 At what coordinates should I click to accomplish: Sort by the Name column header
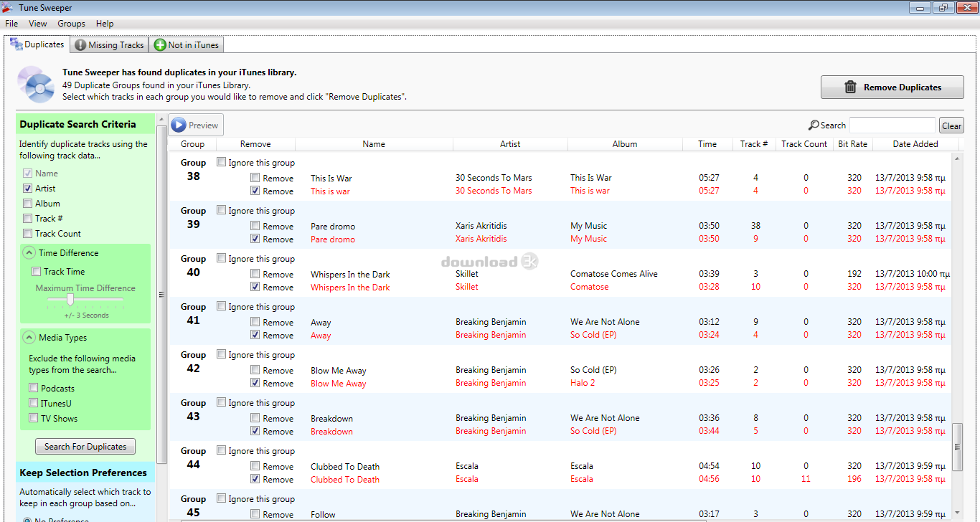point(374,144)
